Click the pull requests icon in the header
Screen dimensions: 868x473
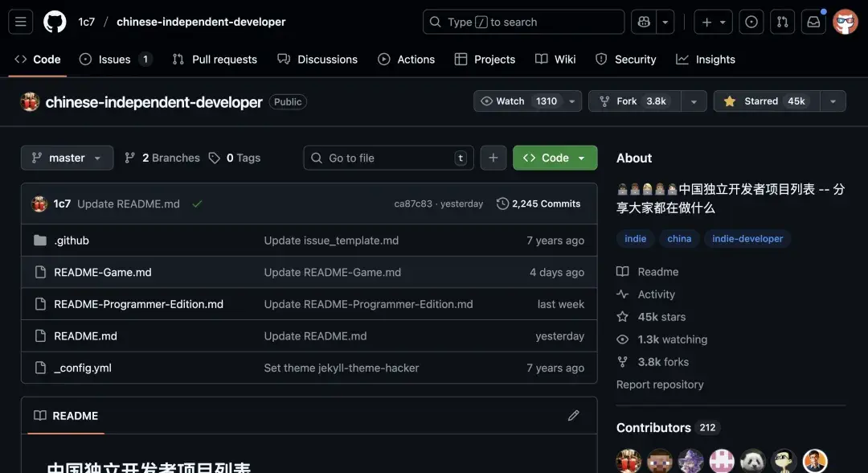pyautogui.click(x=782, y=22)
